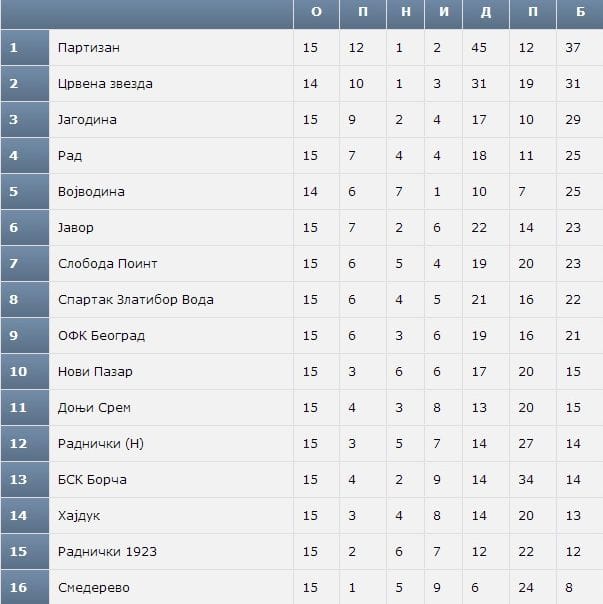Select Јагодина in the standings
603x604 pixels.
point(87,120)
